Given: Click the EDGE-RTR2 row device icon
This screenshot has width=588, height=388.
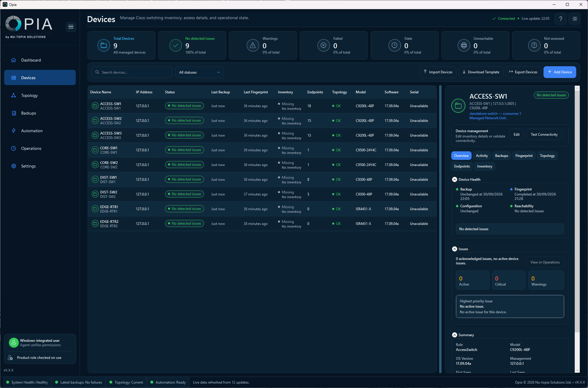Looking at the screenshot, I should click(95, 223).
